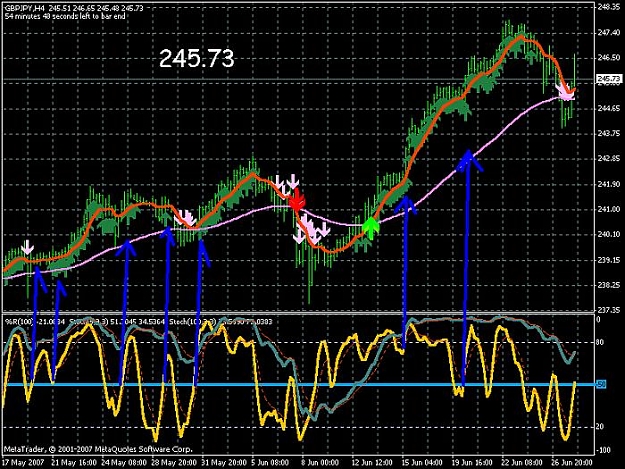Click the 242.85 price axis label
Screen dimensions: 625x469
(609, 159)
